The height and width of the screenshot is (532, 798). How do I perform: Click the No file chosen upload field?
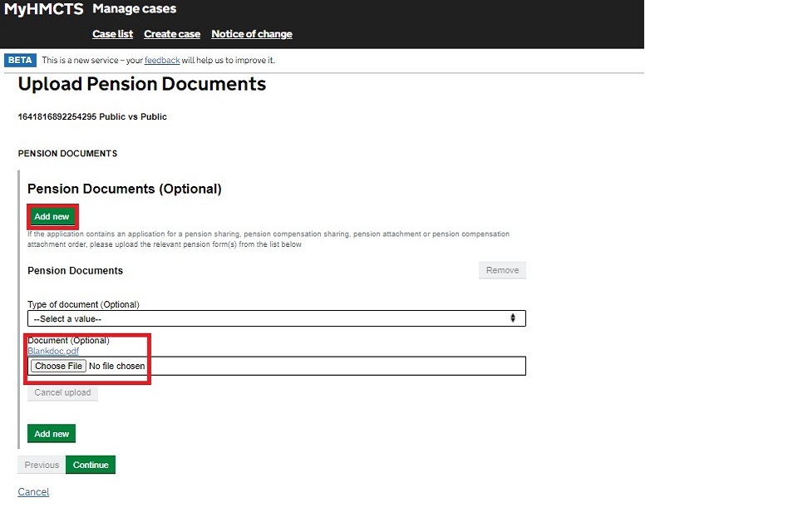click(x=117, y=366)
